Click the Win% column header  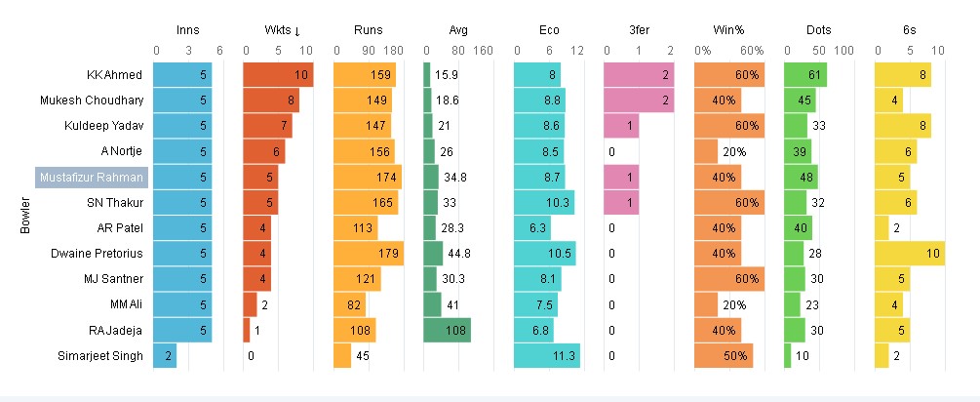click(728, 31)
